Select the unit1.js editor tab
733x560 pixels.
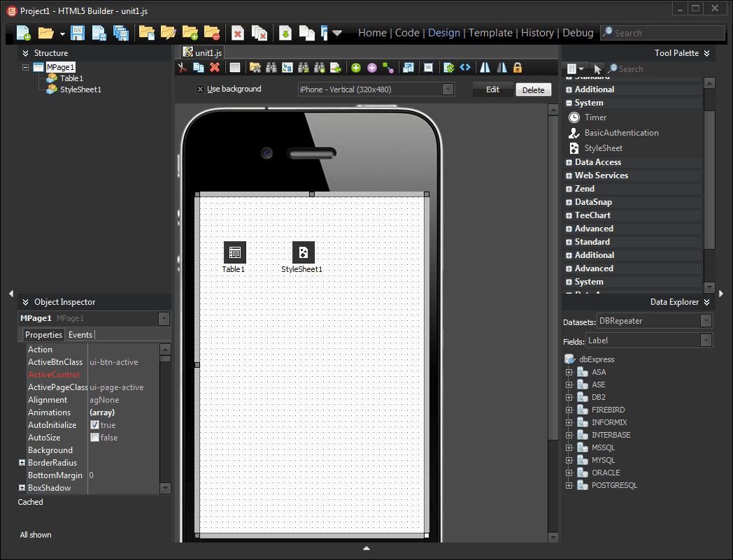pos(203,52)
